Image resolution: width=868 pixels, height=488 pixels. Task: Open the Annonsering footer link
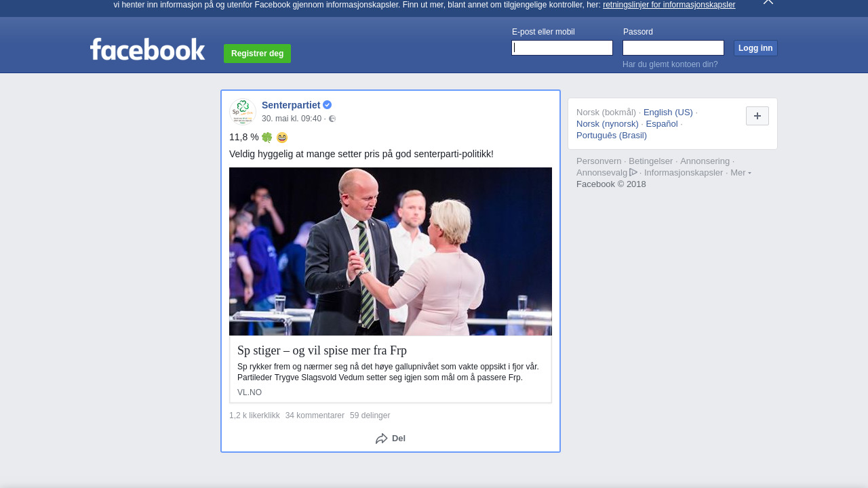[x=705, y=161]
